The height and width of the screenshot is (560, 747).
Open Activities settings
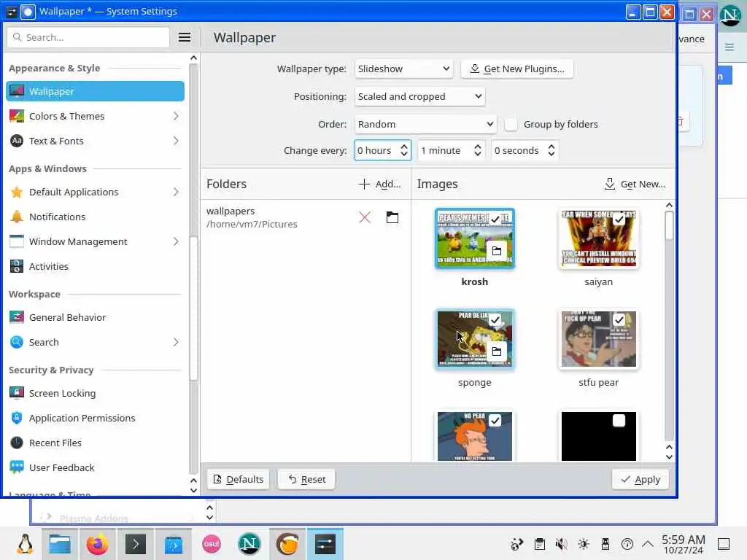[96, 266]
